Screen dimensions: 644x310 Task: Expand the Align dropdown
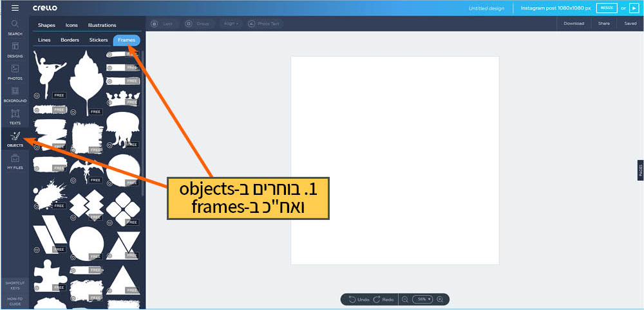(230, 24)
